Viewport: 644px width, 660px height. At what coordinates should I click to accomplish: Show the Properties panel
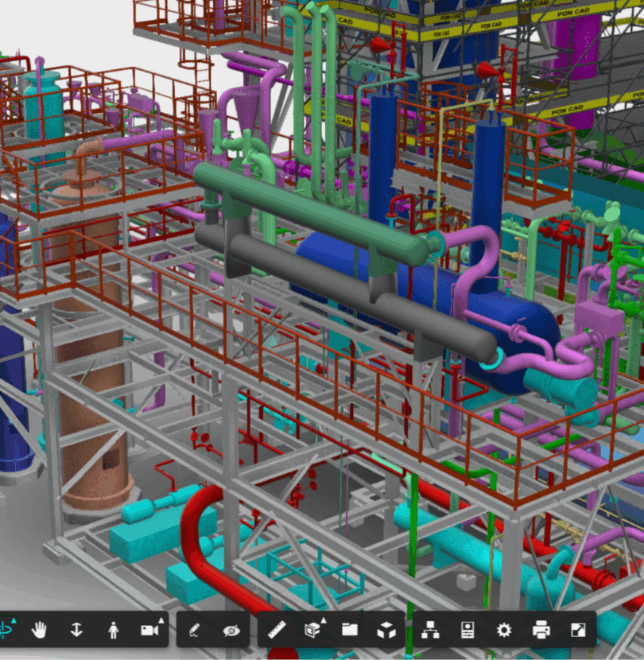tap(467, 631)
